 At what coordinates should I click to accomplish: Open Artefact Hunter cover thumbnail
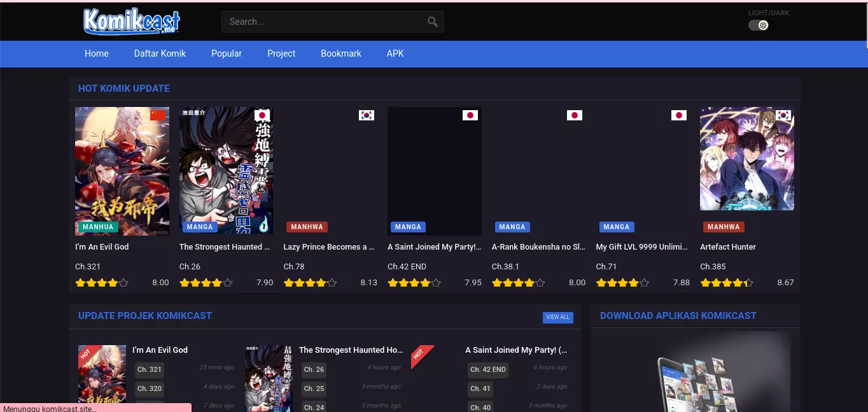(x=747, y=159)
